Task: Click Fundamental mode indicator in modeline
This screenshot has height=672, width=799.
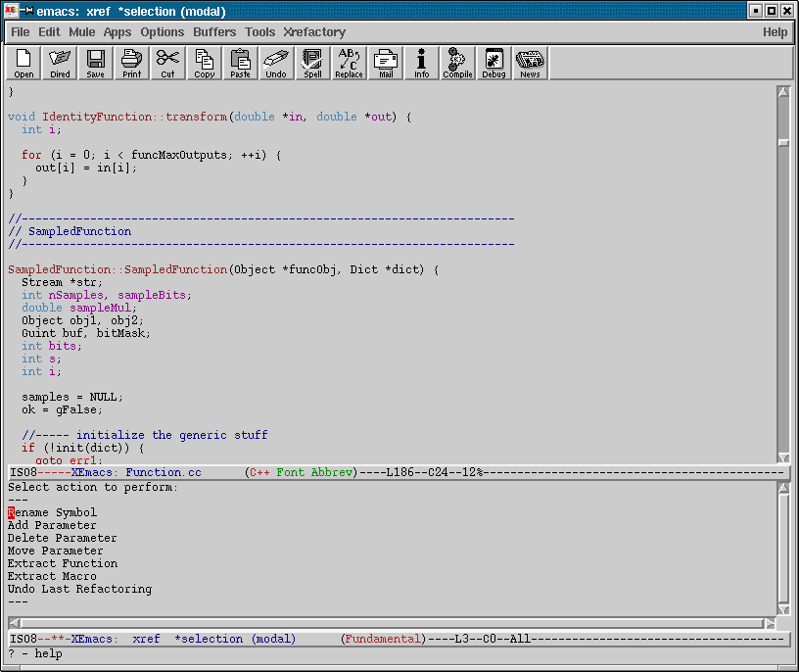Action: click(x=383, y=639)
